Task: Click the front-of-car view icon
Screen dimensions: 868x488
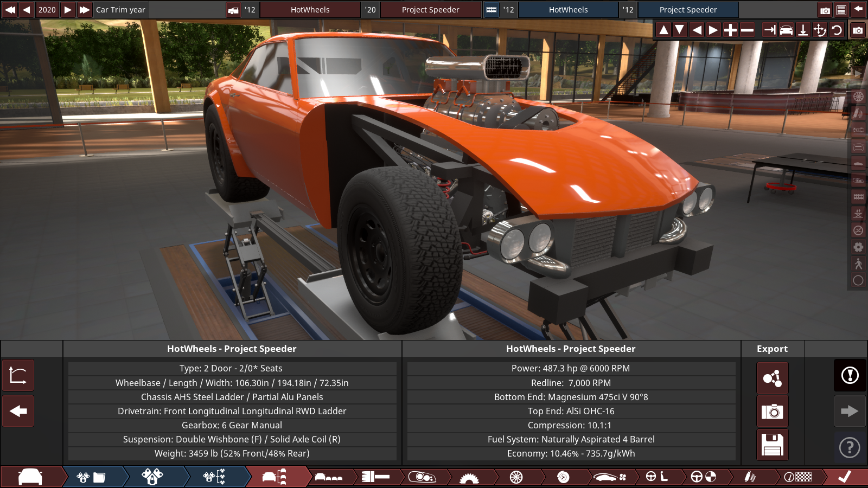Action: pyautogui.click(x=786, y=30)
